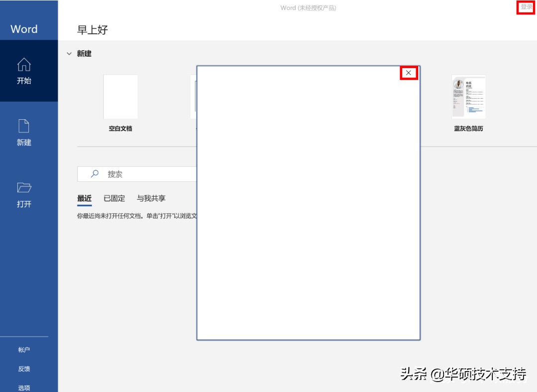Select the 新建 document icon in sidebar
Screen dimensions: 537x392
click(24, 126)
